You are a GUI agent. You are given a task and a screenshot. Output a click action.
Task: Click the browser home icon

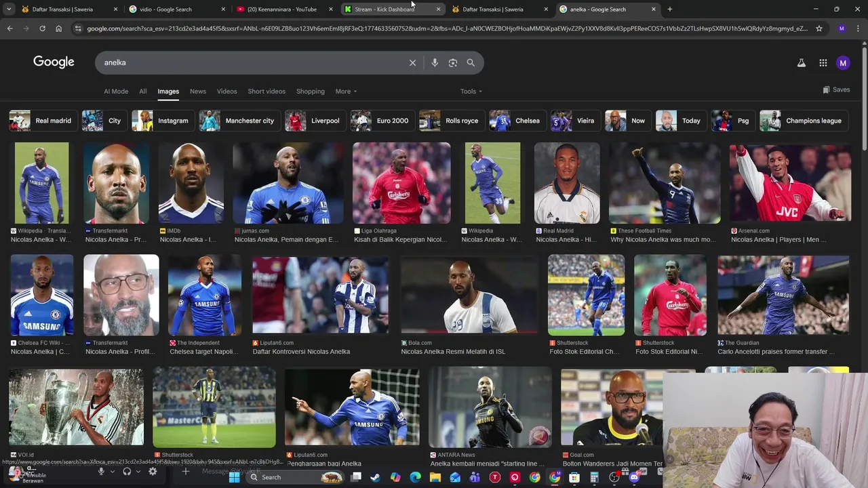click(58, 28)
